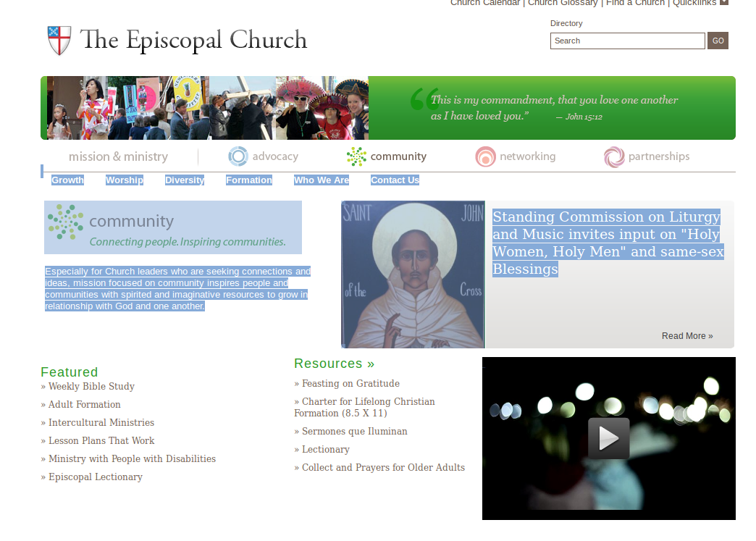Open the Resources » heading link
The height and width of the screenshot is (541, 756).
point(334,364)
